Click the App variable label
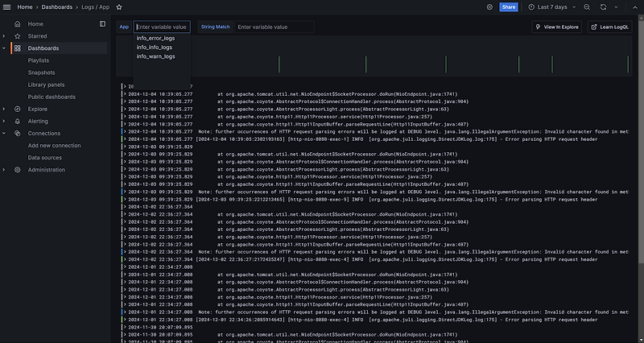This screenshot has height=343, width=644. [124, 27]
